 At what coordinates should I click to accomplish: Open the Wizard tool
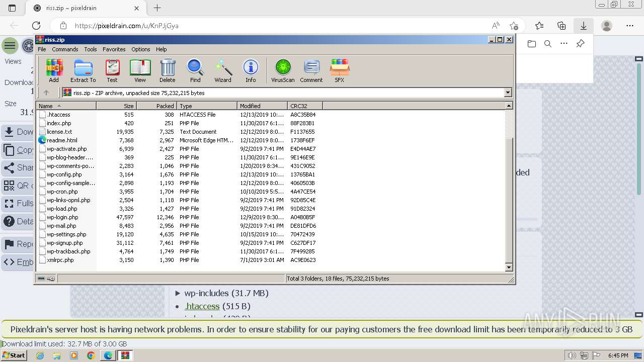coord(223,70)
